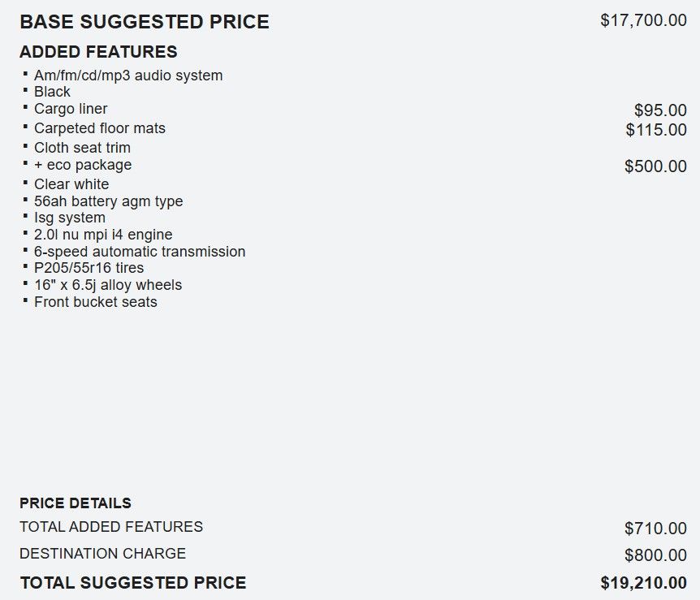The width and height of the screenshot is (700, 600).
Task: Click the $500.00 eco package price
Action: (x=655, y=166)
